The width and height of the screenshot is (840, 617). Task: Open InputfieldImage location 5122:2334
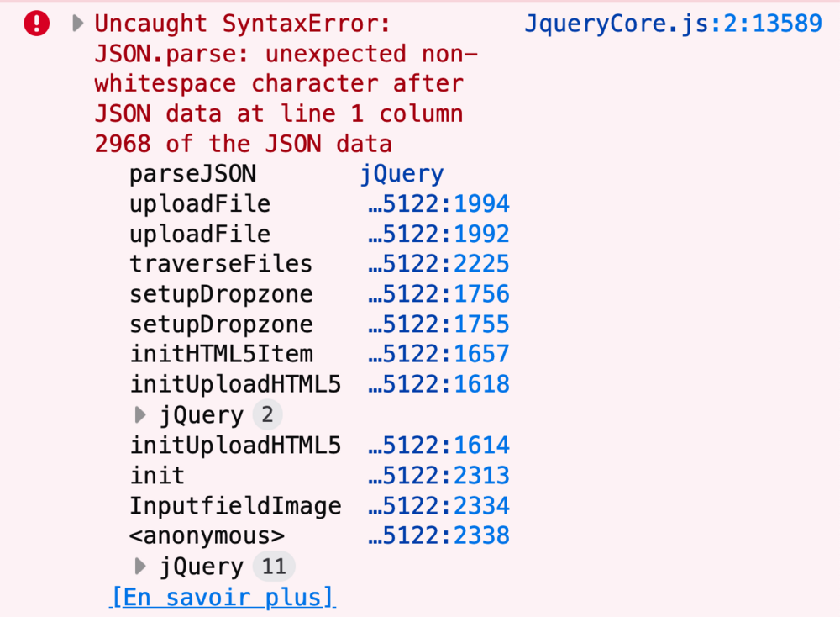click(x=439, y=506)
